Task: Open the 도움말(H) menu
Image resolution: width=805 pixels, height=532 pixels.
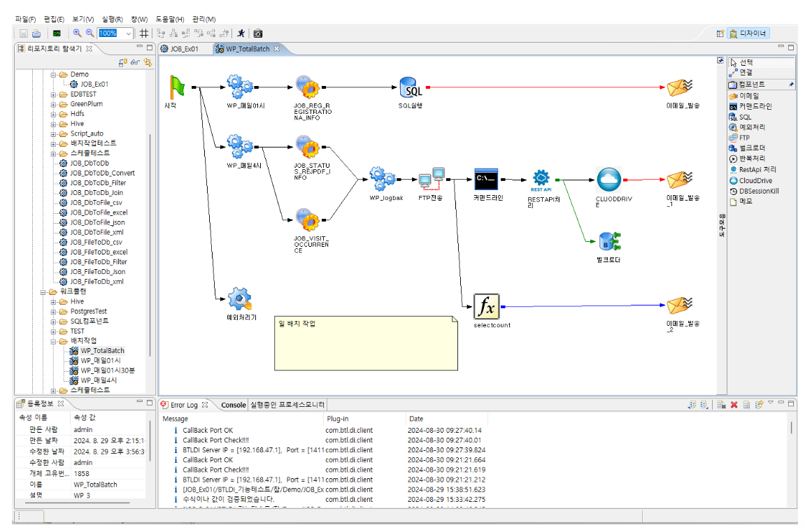Action: click(x=170, y=19)
